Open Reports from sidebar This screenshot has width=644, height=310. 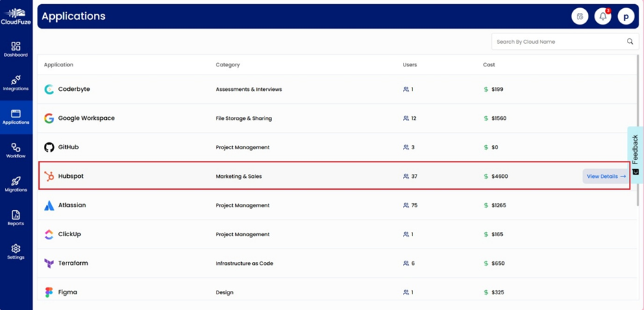(x=16, y=218)
